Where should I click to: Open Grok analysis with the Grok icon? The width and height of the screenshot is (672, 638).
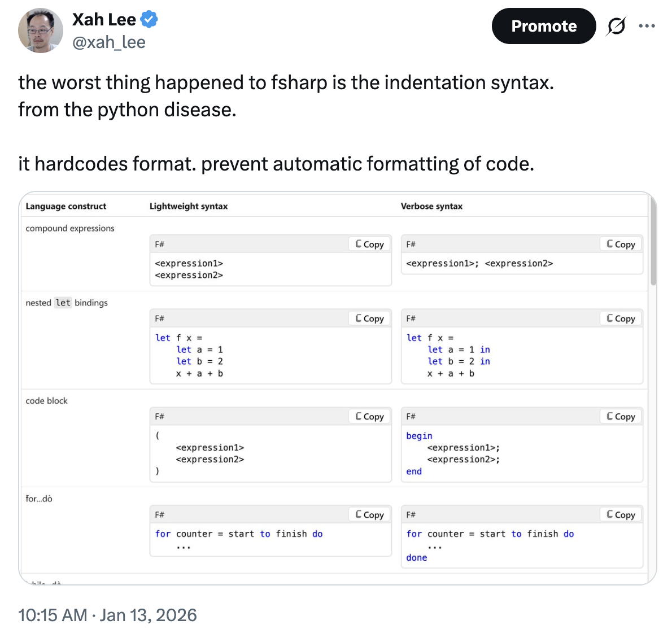[x=616, y=26]
